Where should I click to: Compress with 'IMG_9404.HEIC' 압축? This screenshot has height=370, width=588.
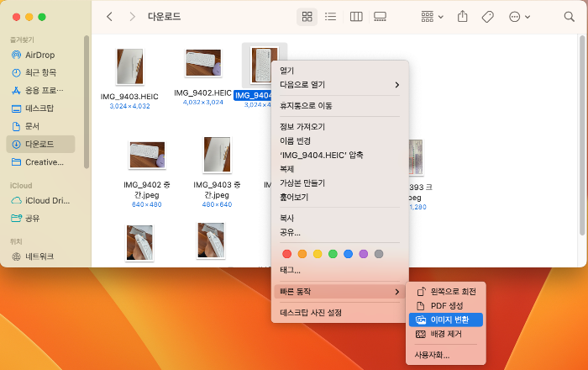point(339,155)
